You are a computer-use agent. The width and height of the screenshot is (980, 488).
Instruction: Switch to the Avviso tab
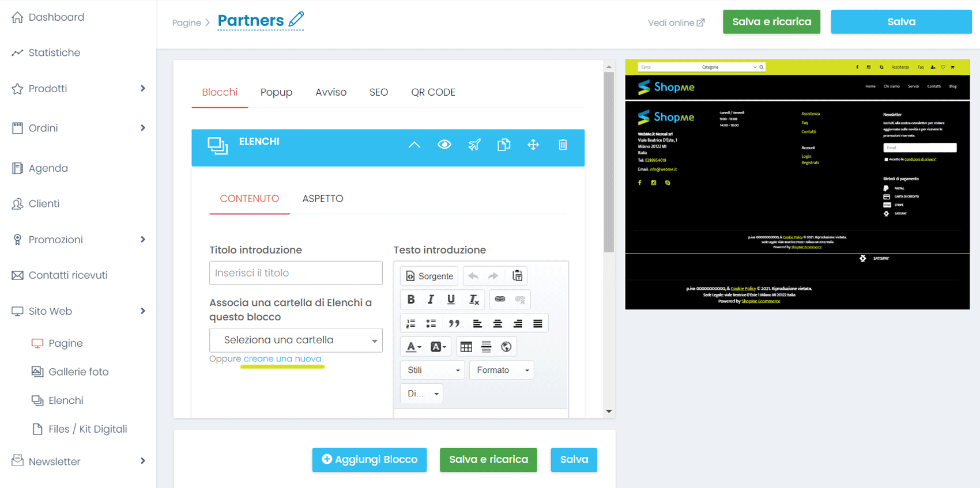tap(331, 92)
